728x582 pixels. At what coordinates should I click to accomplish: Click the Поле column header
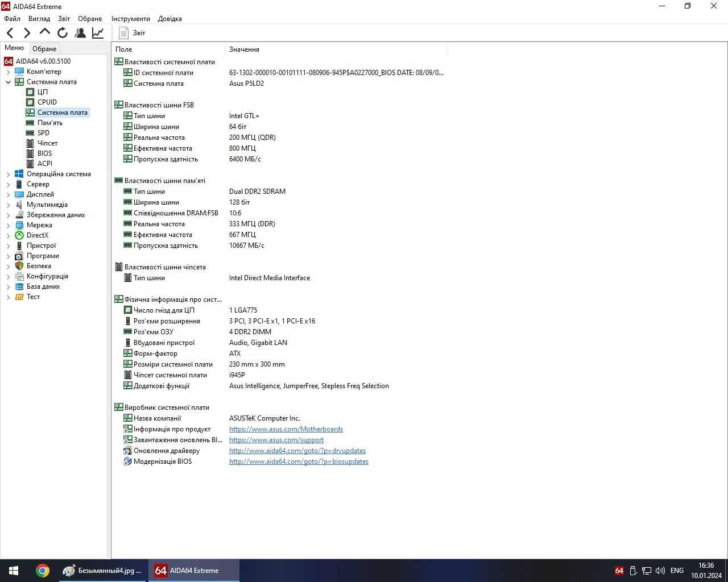click(x=168, y=49)
